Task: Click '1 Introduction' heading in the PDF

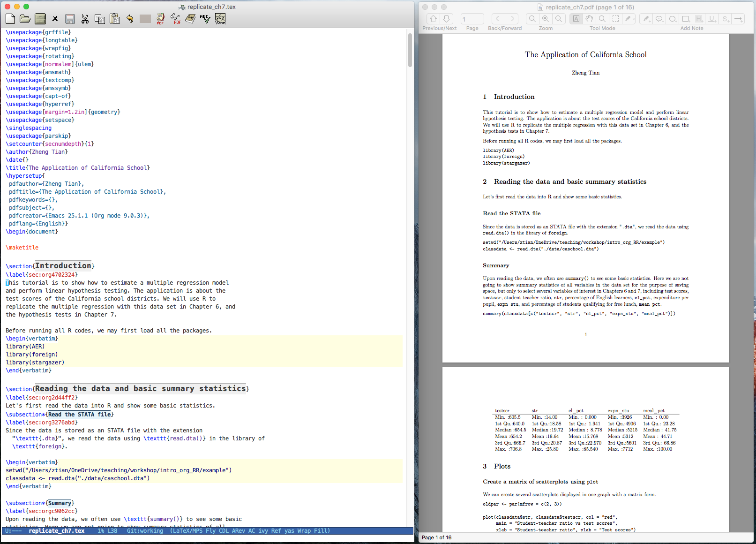Action: tap(509, 97)
